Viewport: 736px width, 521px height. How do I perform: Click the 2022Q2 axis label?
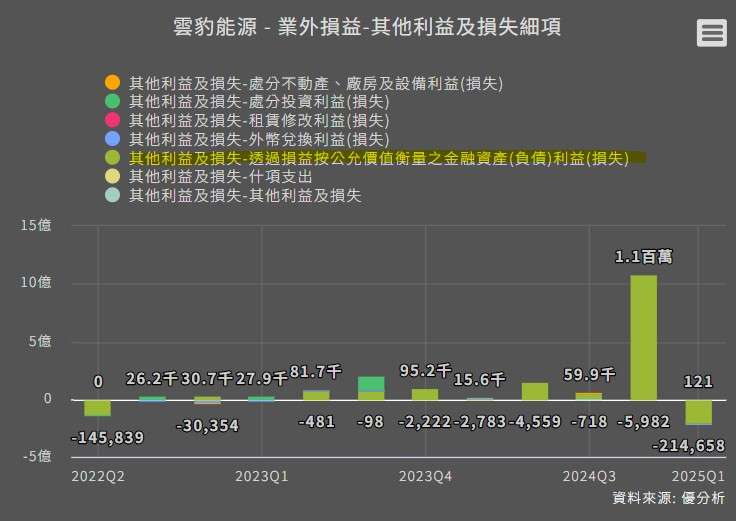(98, 476)
